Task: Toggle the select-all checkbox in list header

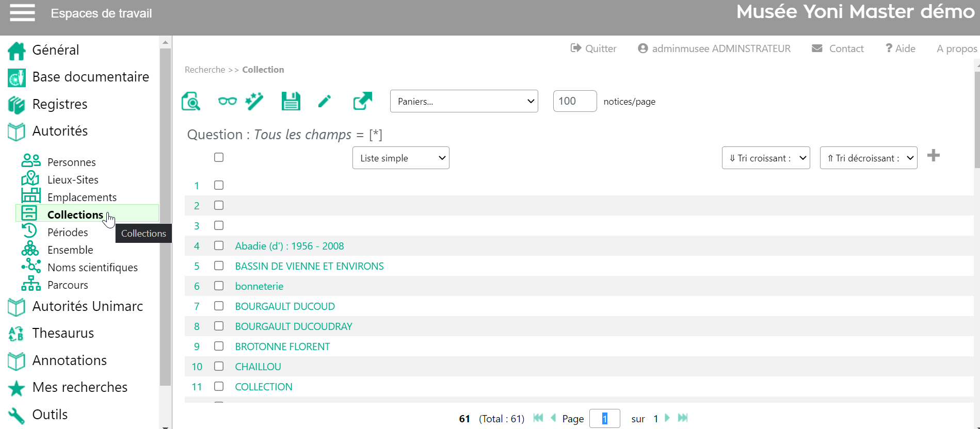Action: pos(219,157)
